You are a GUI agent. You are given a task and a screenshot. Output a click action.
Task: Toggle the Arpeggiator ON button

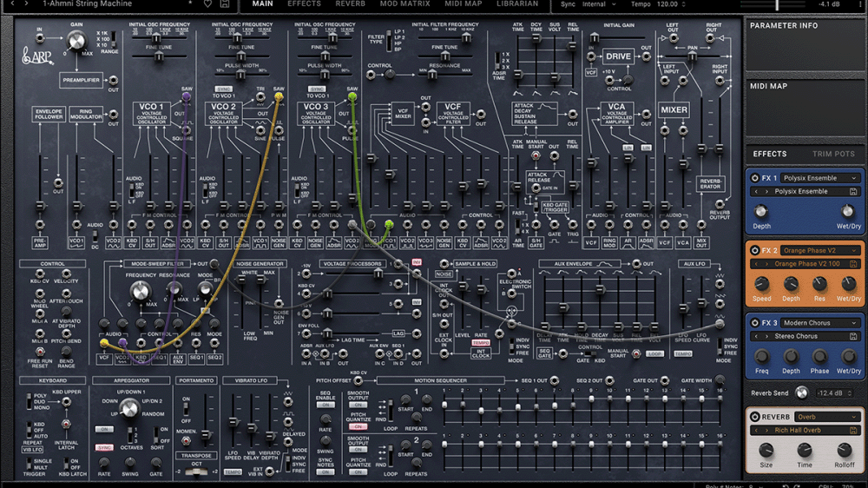104,429
